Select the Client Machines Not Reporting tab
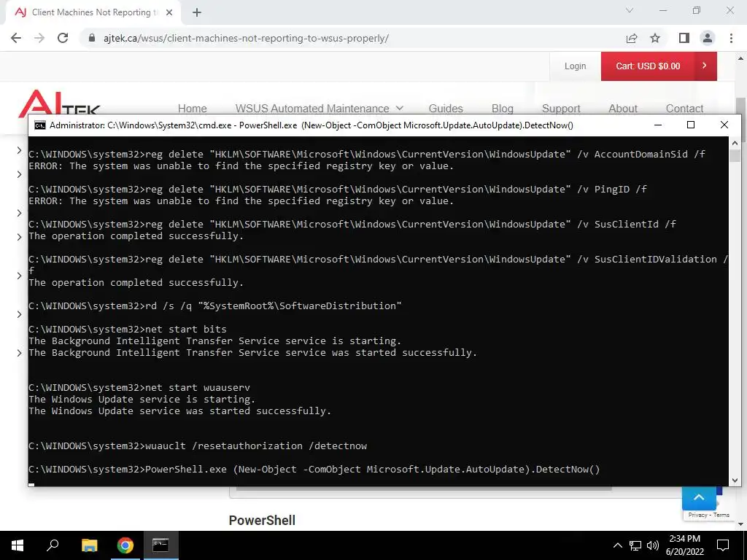 click(x=93, y=12)
